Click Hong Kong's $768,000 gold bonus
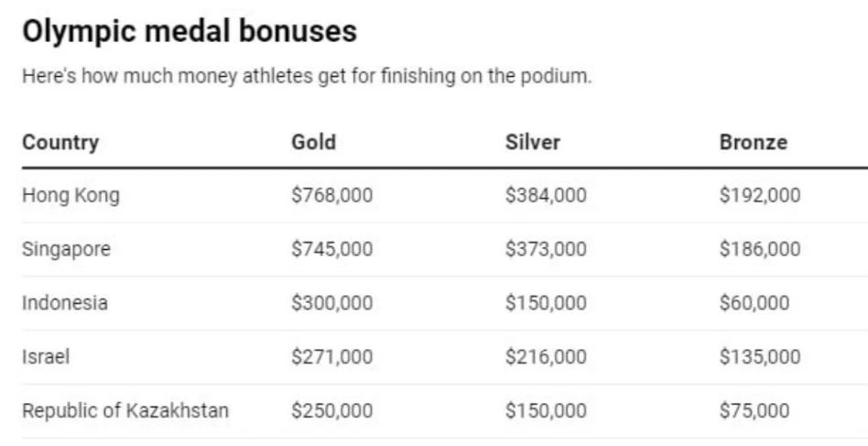 (x=331, y=195)
